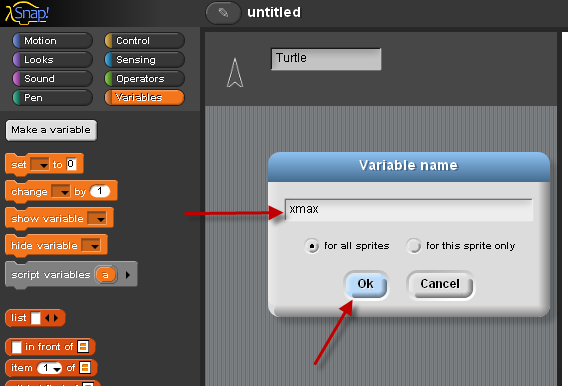Click list slot in 'item of' block
Viewport: 568px width, 386px height.
coord(85,368)
